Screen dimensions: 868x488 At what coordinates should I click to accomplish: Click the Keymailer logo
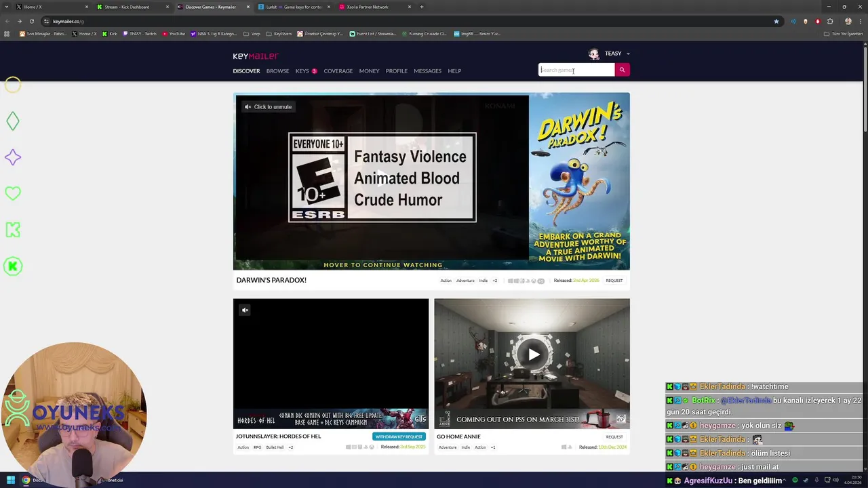[256, 56]
